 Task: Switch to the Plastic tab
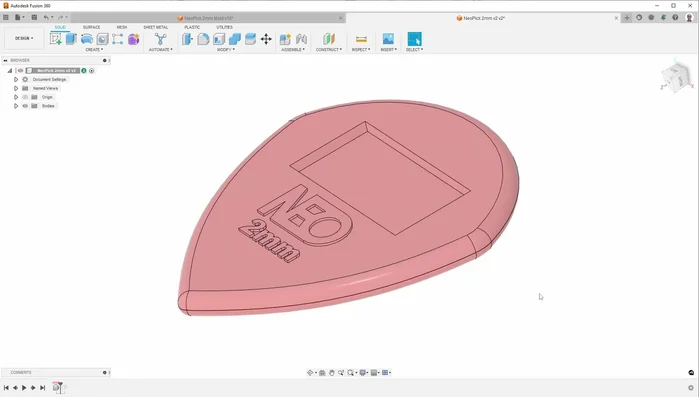point(192,27)
